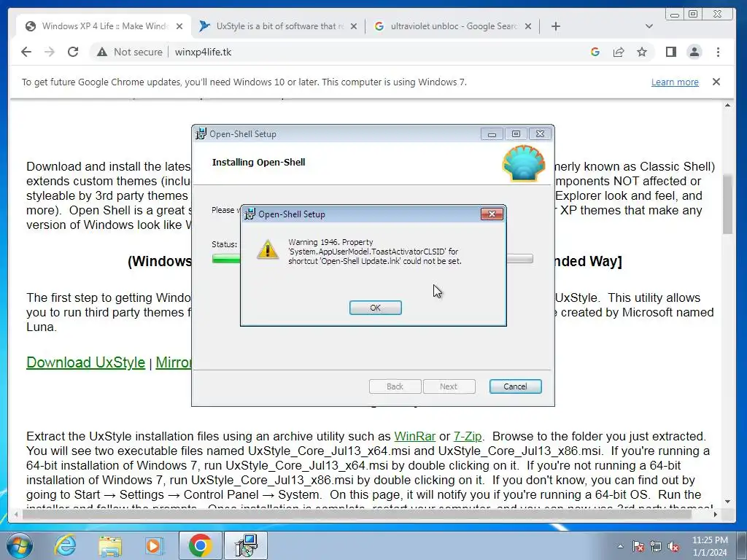Image resolution: width=747 pixels, height=560 pixels.
Task: Click the Not secure warning indicator
Action: click(130, 52)
